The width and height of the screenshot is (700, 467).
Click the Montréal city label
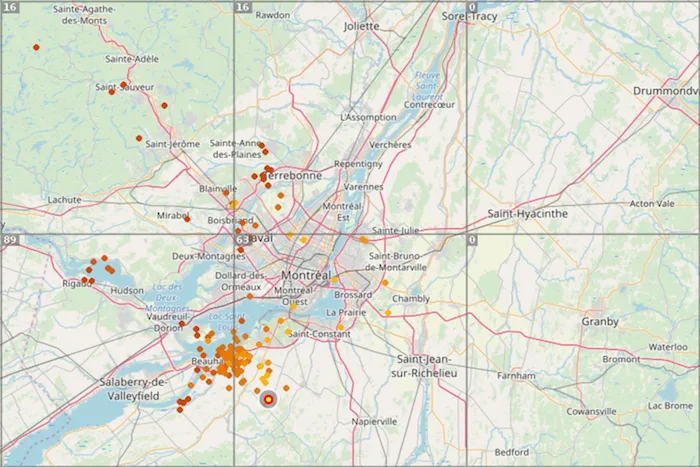306,275
